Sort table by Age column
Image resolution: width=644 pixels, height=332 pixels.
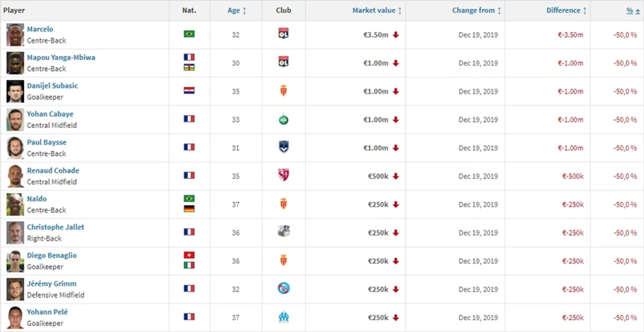[x=237, y=11]
